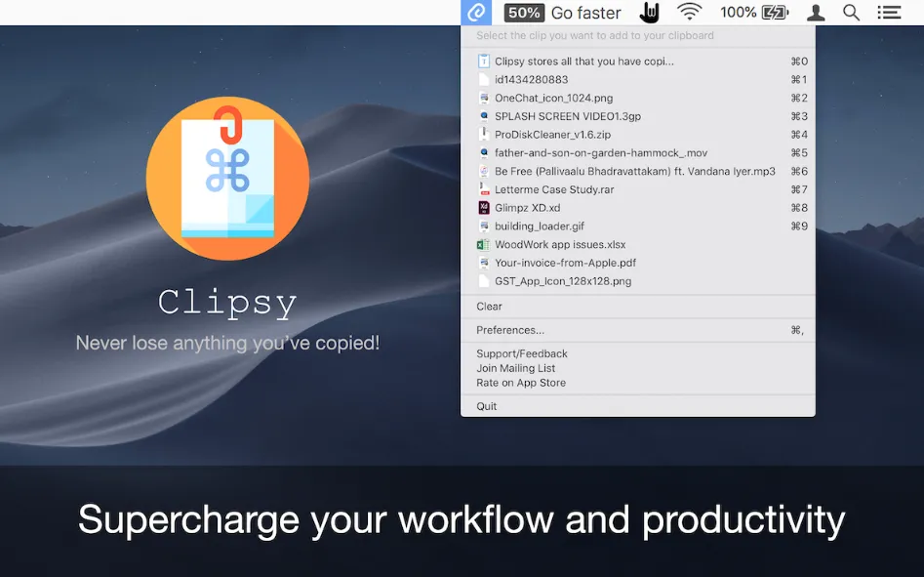Click Join Mailing List
924x577 pixels.
click(x=637, y=368)
